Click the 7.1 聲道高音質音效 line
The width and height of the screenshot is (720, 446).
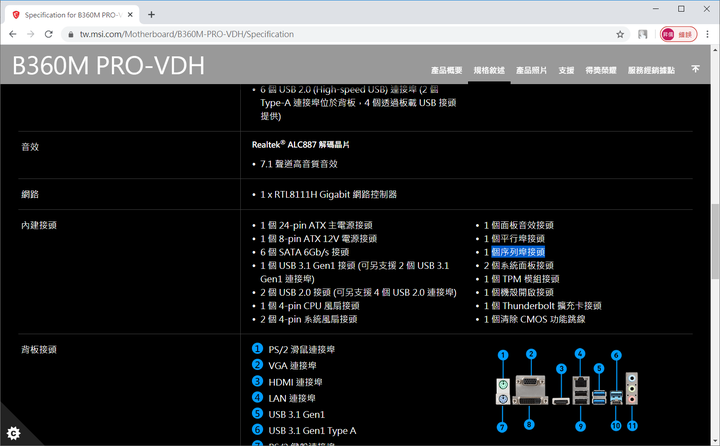tap(298, 164)
